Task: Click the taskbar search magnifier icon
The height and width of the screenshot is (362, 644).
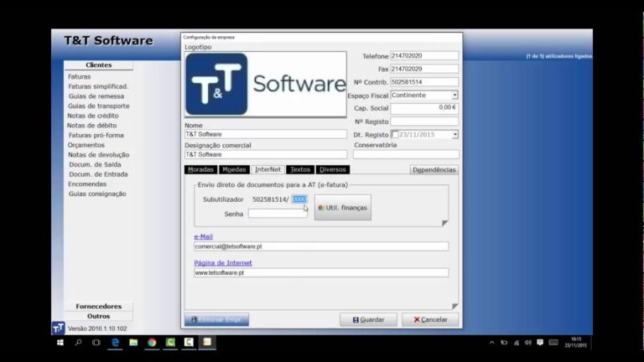Action: 78,343
